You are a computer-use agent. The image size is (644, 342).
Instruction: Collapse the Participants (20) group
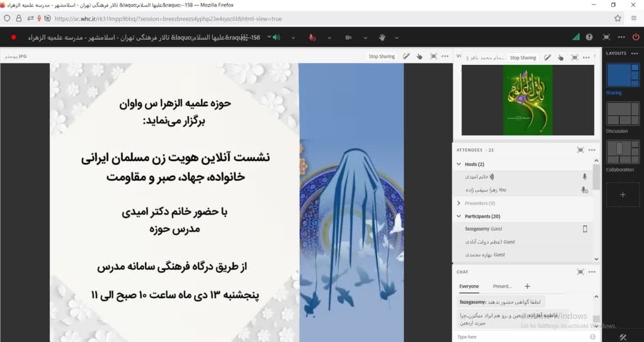click(x=459, y=216)
